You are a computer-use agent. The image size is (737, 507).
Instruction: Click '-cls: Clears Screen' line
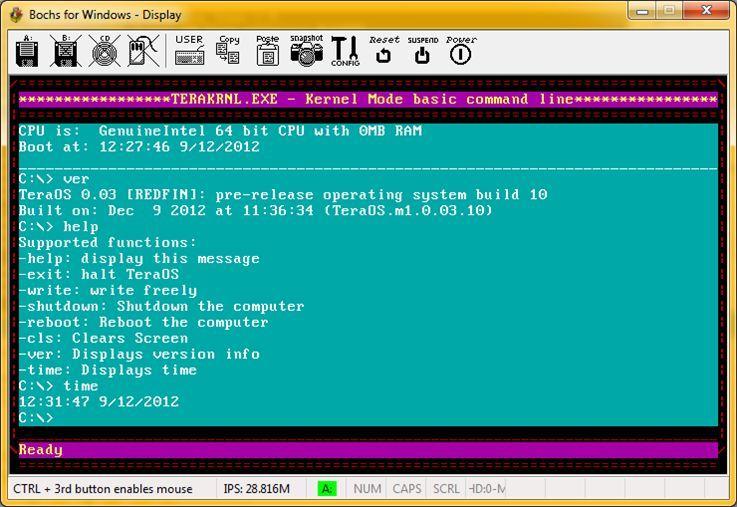(x=103, y=338)
